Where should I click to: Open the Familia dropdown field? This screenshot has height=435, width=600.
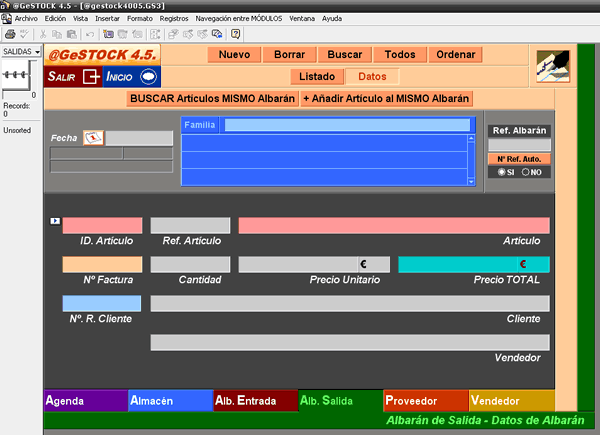347,125
